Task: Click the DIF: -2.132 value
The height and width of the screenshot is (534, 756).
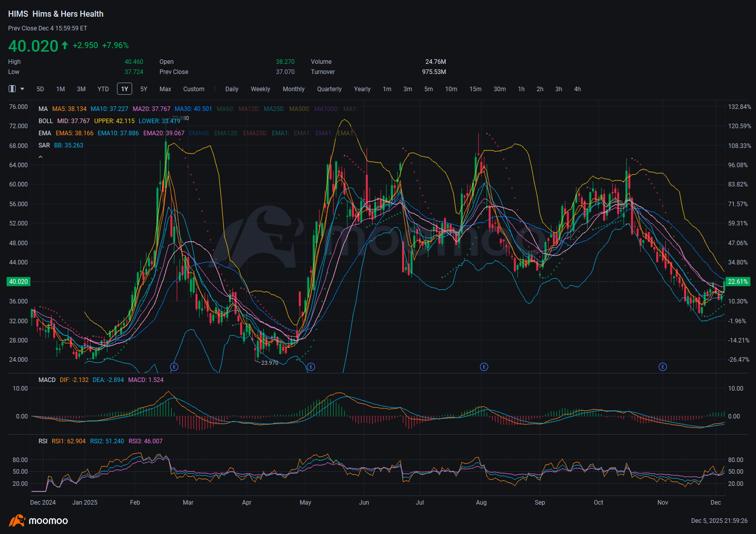Action: pos(74,380)
